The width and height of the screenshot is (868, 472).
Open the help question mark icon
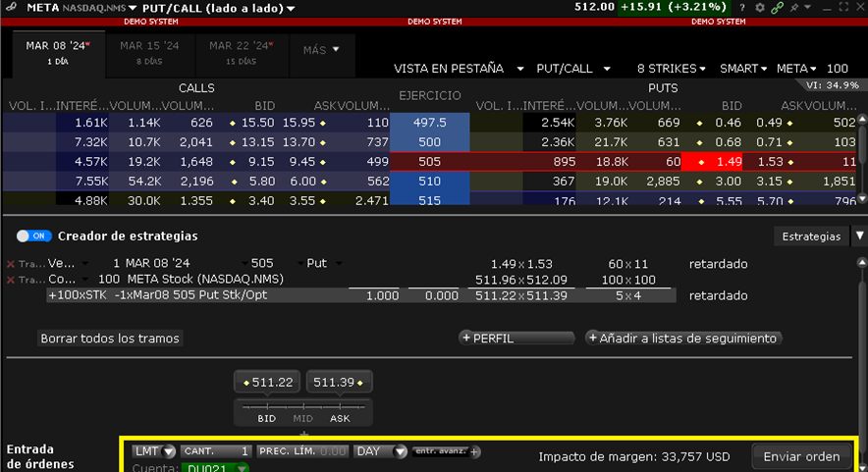[x=743, y=8]
